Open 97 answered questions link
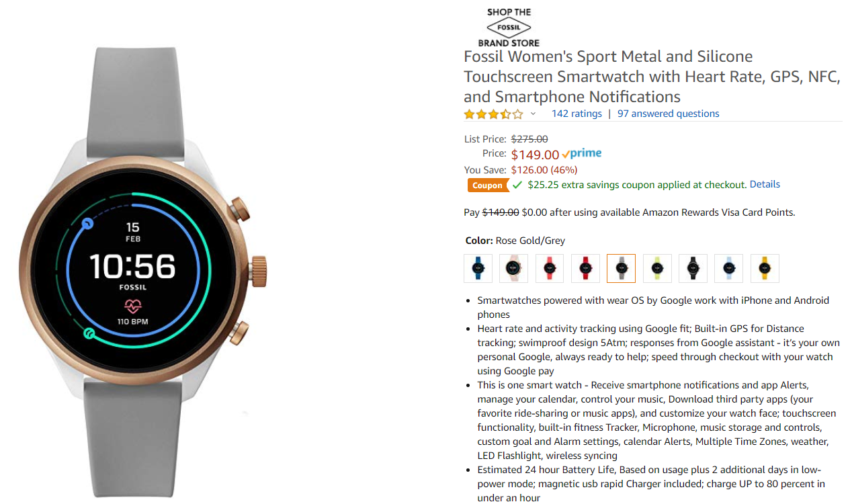This screenshot has width=850, height=504. (668, 114)
